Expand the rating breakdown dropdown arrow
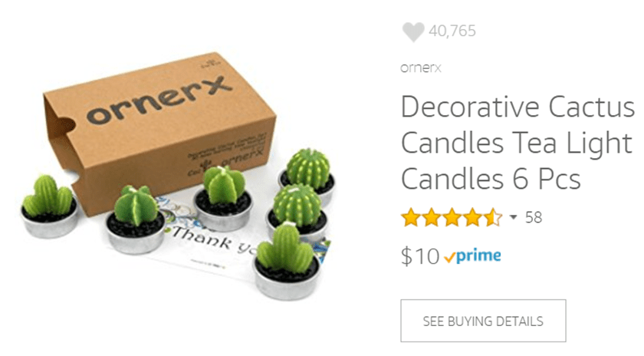This screenshot has width=644, height=356. (x=513, y=217)
